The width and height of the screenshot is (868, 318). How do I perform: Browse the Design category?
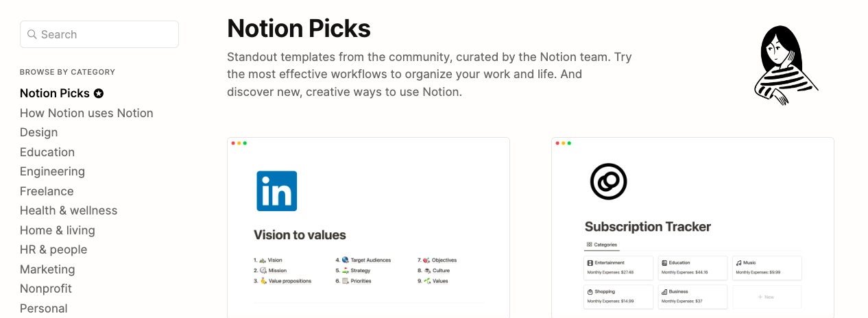(38, 132)
